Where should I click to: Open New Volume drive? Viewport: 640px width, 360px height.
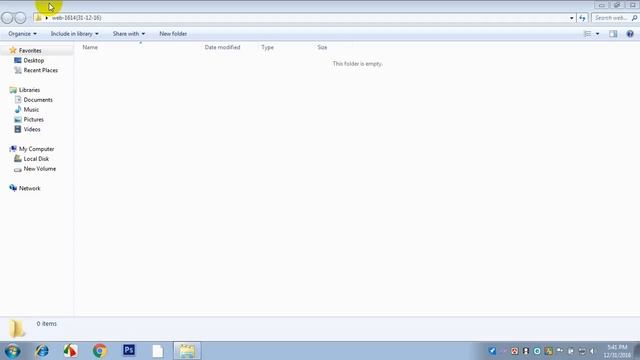tap(40, 169)
